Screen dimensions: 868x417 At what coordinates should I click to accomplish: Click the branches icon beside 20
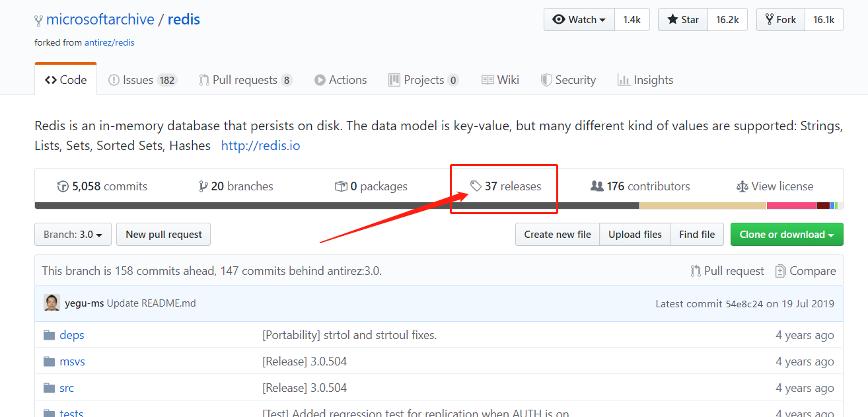tap(203, 186)
